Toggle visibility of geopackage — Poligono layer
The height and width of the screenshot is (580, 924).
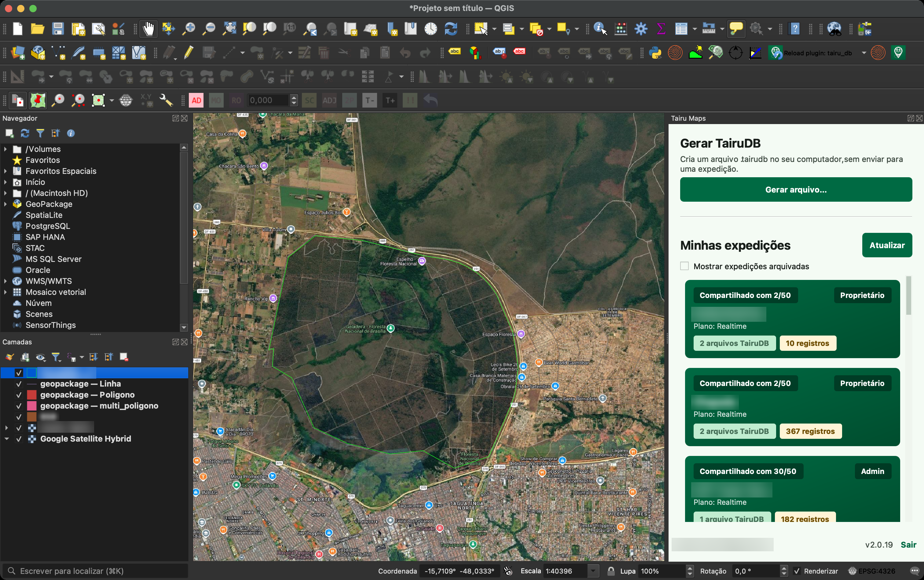tap(19, 395)
